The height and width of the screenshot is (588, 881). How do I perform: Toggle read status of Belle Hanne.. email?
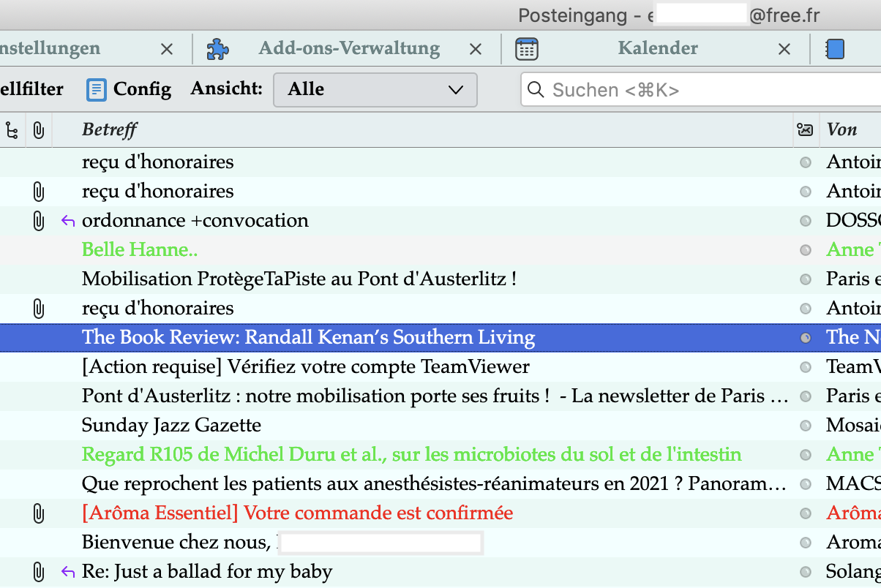pyautogui.click(x=806, y=250)
